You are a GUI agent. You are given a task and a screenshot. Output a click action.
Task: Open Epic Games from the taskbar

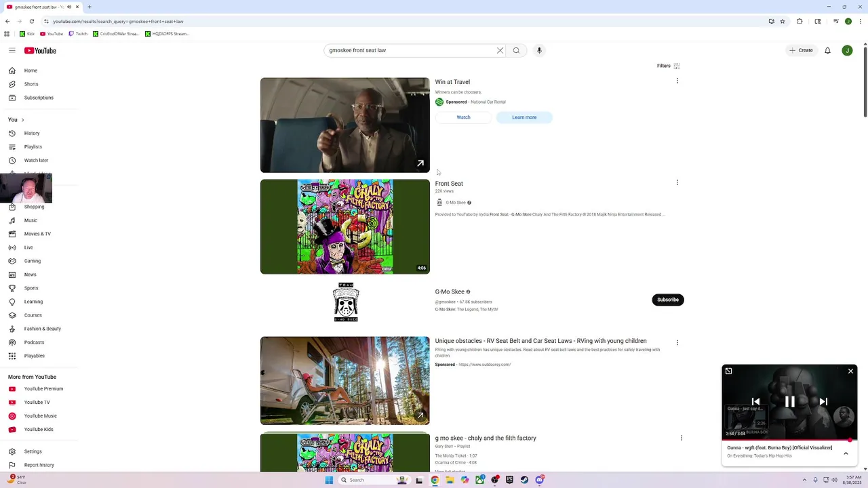(509, 480)
